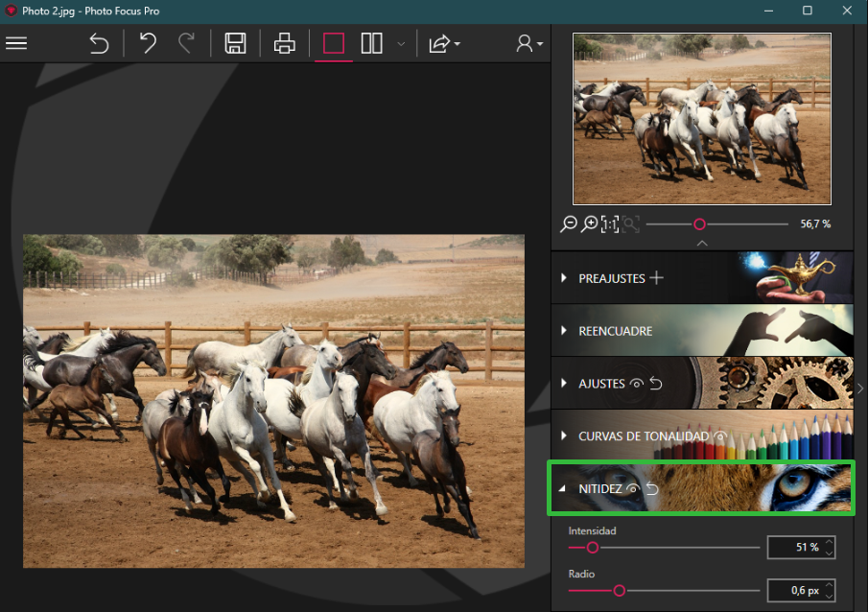Click the zoom out magnifier icon
This screenshot has width=868, height=612.
pos(569,224)
